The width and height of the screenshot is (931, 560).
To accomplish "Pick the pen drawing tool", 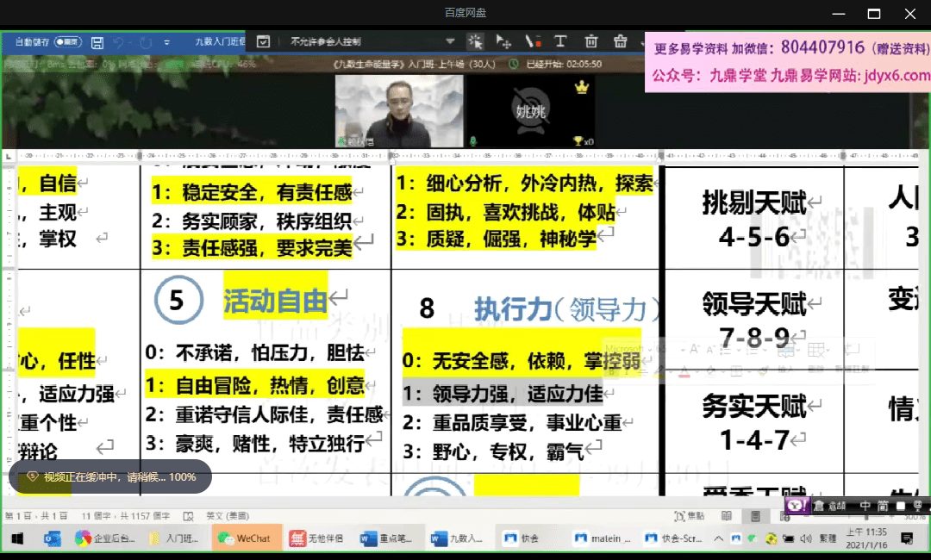I will click(533, 41).
